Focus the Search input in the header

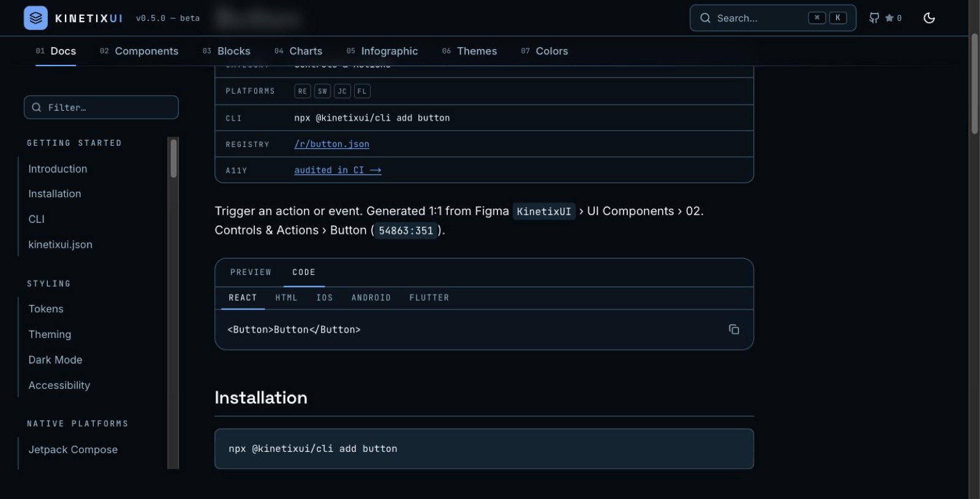pos(773,18)
